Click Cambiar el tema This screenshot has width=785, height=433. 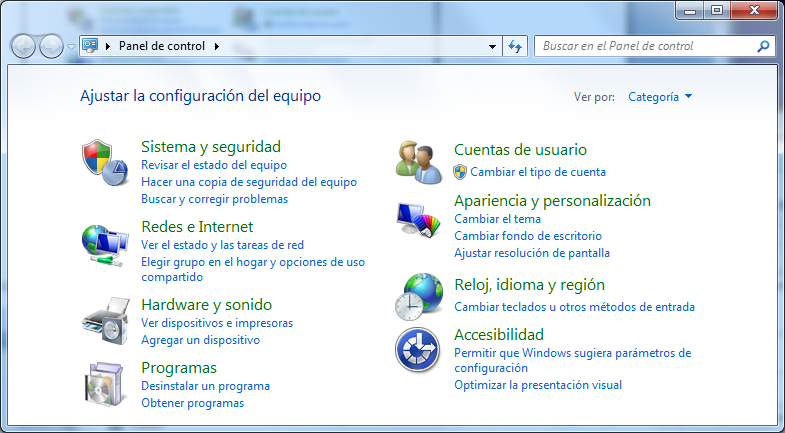(497, 219)
